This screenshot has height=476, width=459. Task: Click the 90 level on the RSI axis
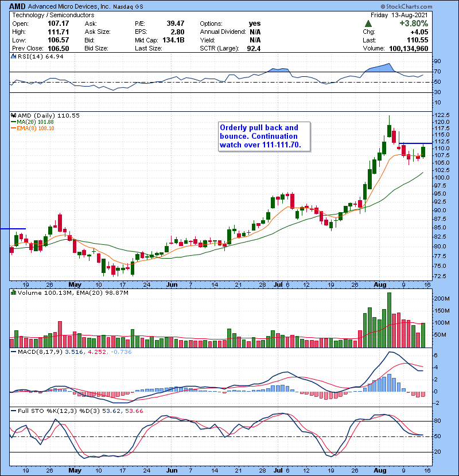tap(438, 61)
